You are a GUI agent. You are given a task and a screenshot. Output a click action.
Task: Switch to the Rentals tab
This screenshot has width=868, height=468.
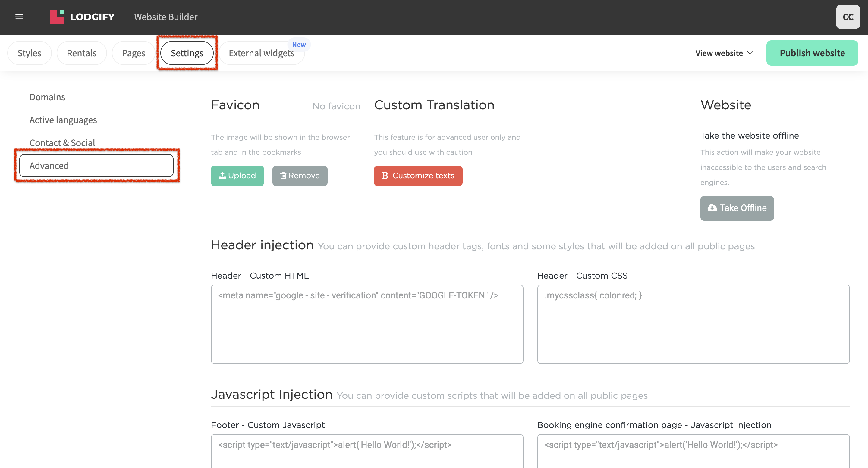(x=82, y=53)
